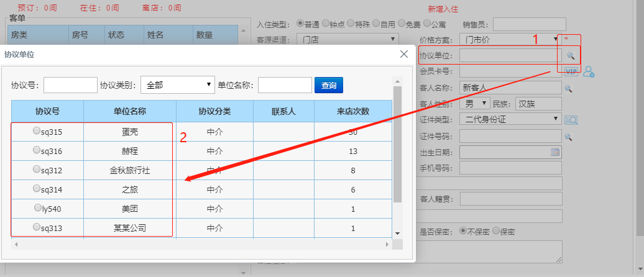Click the 销售员 input field

(530, 24)
